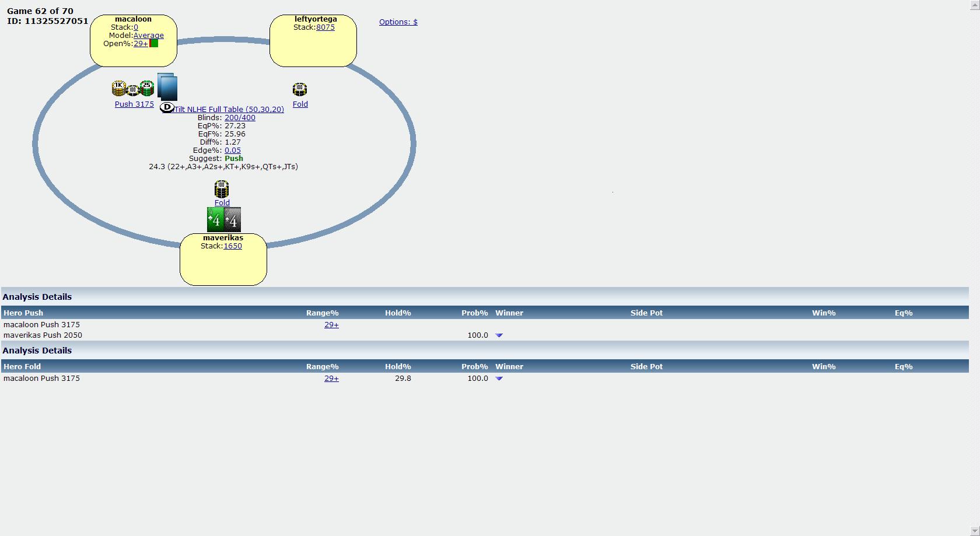The width and height of the screenshot is (980, 536).
Task: Click the red-green Open% range bar
Action: pos(154,44)
